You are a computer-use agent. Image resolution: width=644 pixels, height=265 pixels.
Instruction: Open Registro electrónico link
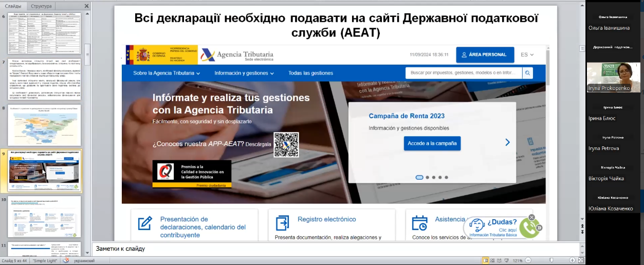click(326, 219)
